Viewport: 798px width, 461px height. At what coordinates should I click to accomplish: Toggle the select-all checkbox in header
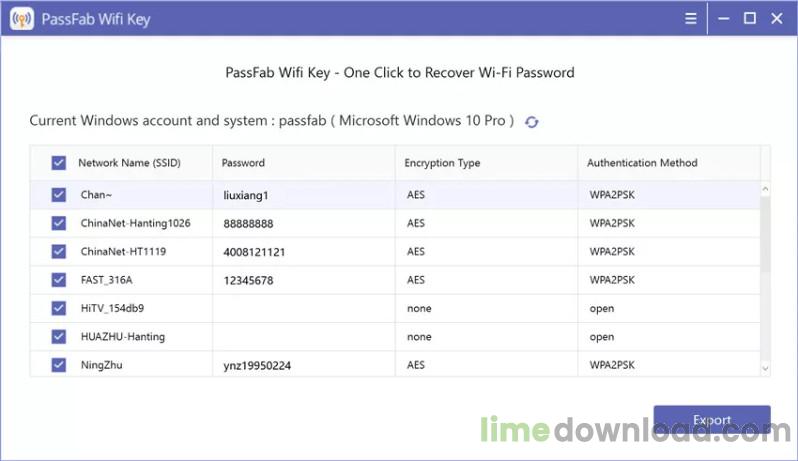pyautogui.click(x=58, y=162)
